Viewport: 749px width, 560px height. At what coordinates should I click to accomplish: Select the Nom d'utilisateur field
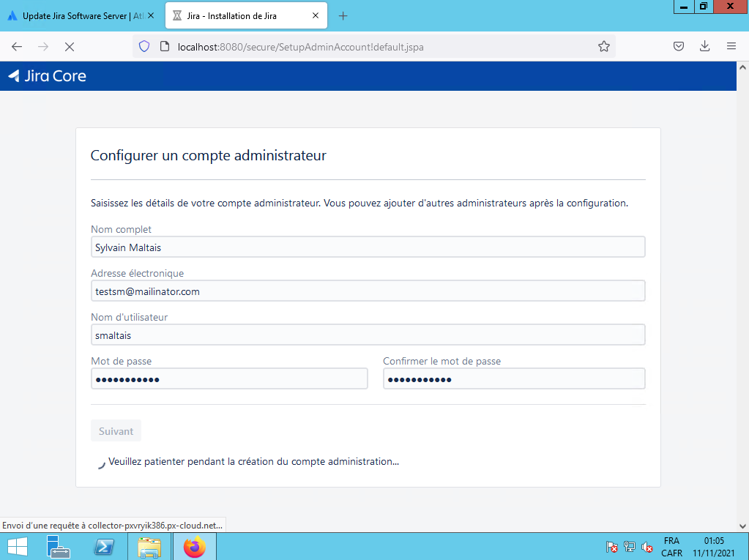pyautogui.click(x=368, y=335)
